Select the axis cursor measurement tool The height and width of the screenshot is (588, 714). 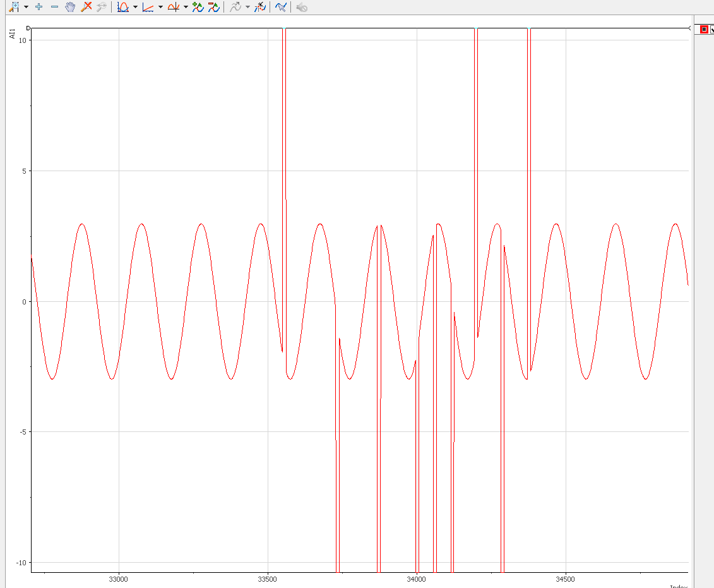(174, 7)
